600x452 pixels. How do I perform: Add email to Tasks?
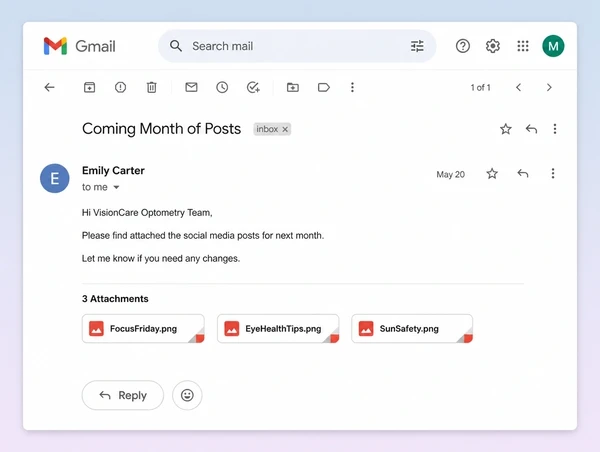pos(253,87)
